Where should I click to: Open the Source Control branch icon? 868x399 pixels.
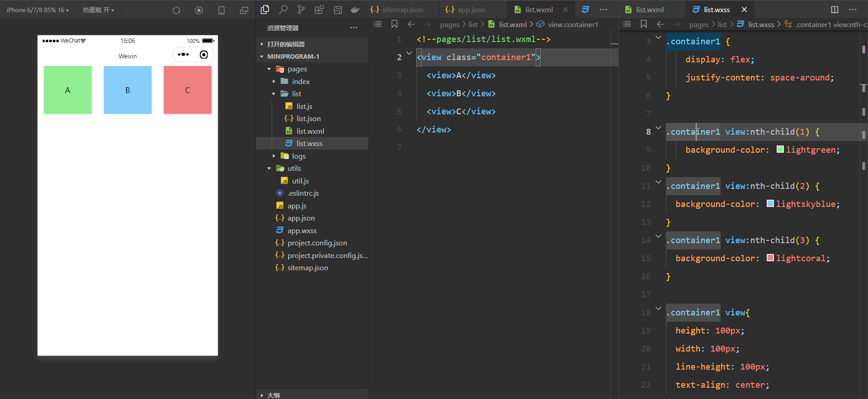click(301, 9)
